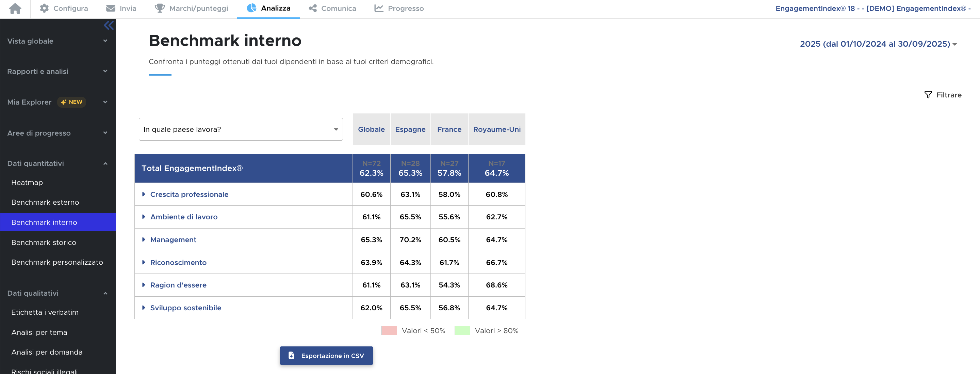
Task: Click the home icon in top bar
Action: coord(15,9)
